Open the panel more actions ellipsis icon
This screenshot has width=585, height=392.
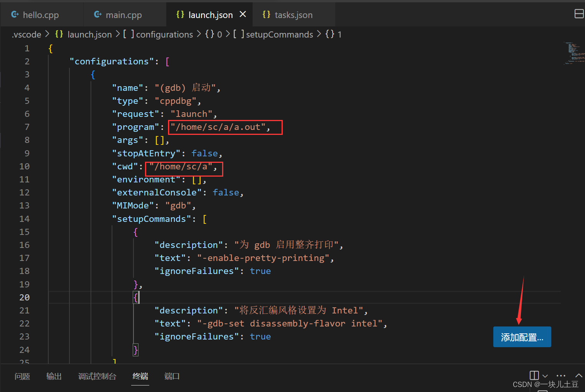pos(561,376)
